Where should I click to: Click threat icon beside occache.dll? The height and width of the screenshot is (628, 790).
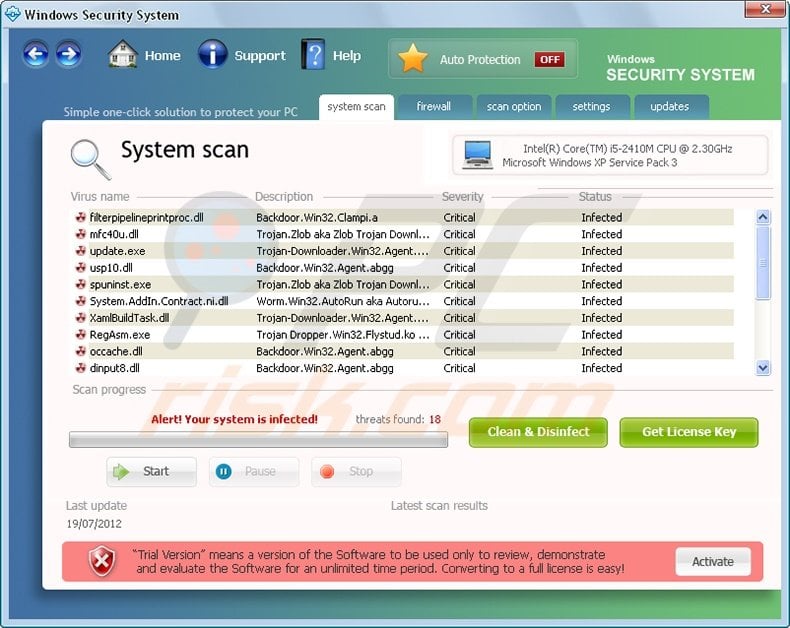click(80, 351)
